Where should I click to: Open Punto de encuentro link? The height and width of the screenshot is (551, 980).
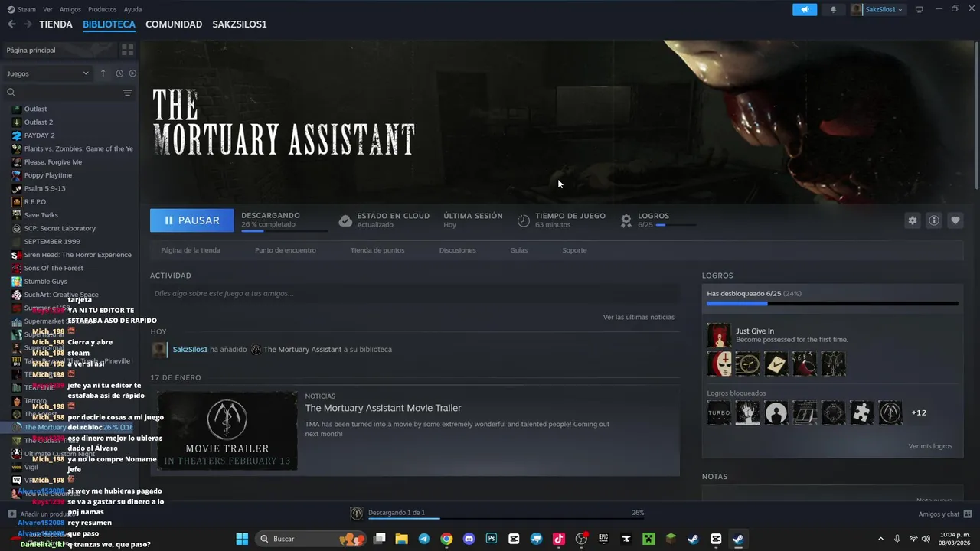pyautogui.click(x=286, y=250)
